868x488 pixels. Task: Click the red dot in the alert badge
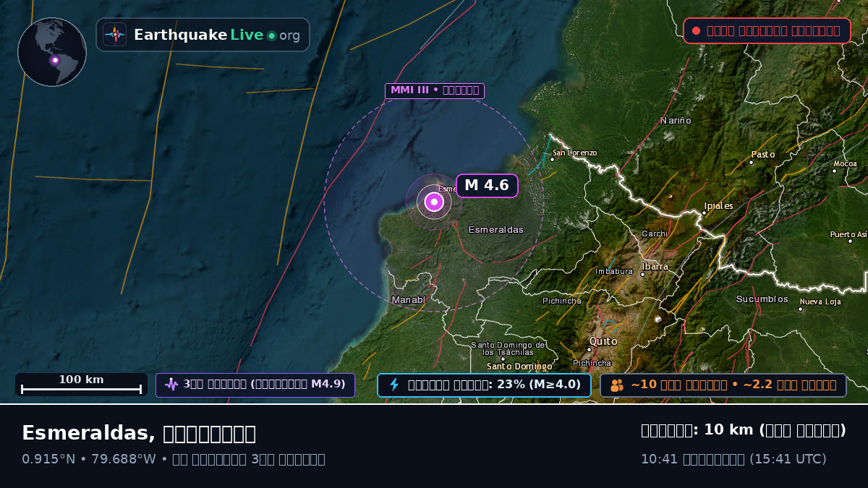tap(696, 31)
